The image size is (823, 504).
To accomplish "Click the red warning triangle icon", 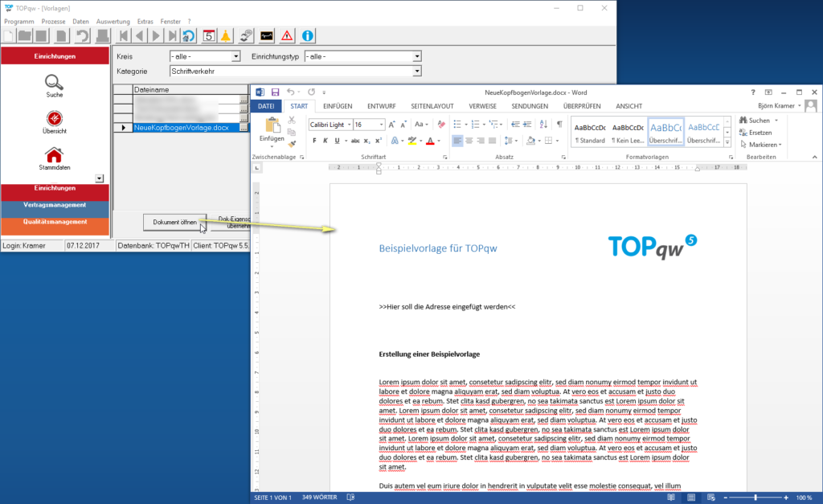I will (x=287, y=35).
